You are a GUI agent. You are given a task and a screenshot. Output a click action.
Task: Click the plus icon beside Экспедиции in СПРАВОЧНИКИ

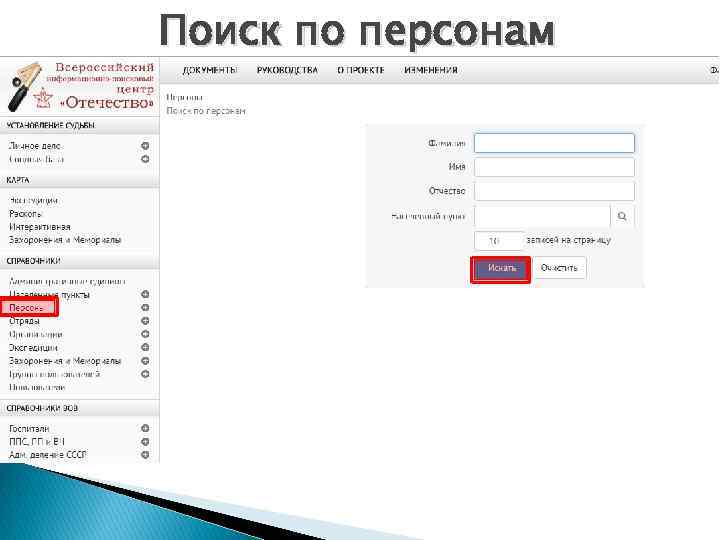tap(145, 348)
